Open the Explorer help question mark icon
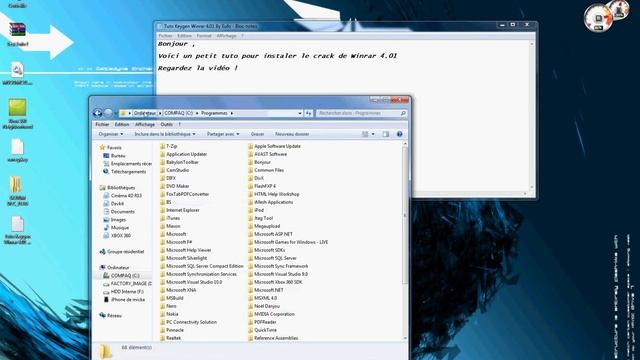 pyautogui.click(x=400, y=134)
